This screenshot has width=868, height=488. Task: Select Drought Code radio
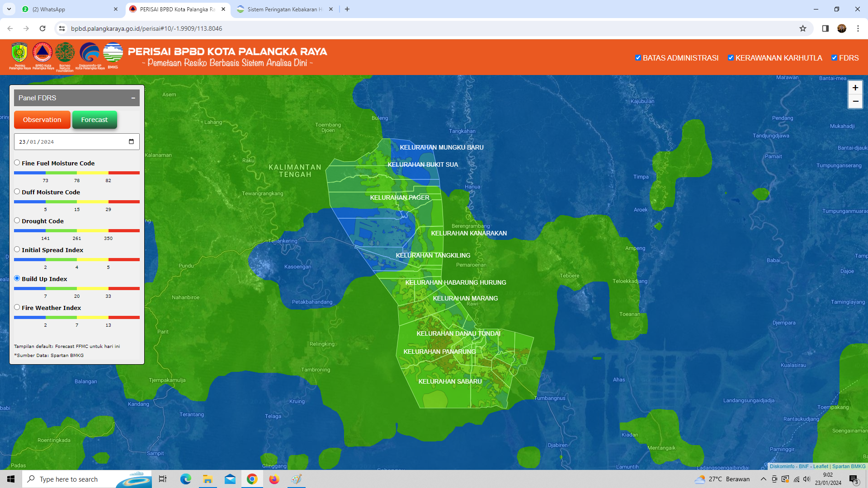tap(17, 221)
